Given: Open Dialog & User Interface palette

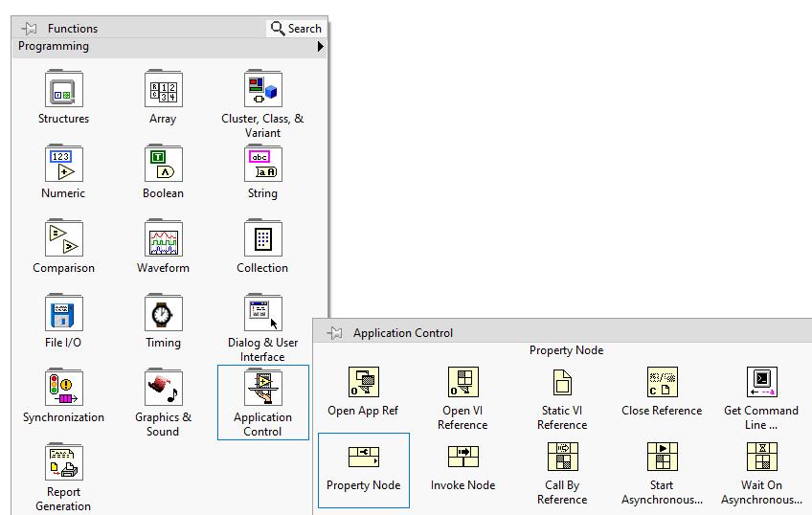Looking at the screenshot, I should [x=262, y=313].
